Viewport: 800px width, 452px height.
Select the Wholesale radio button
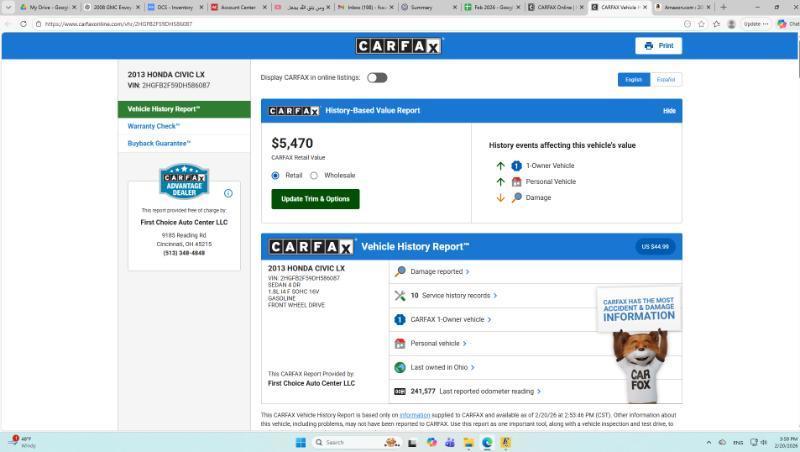coord(314,175)
